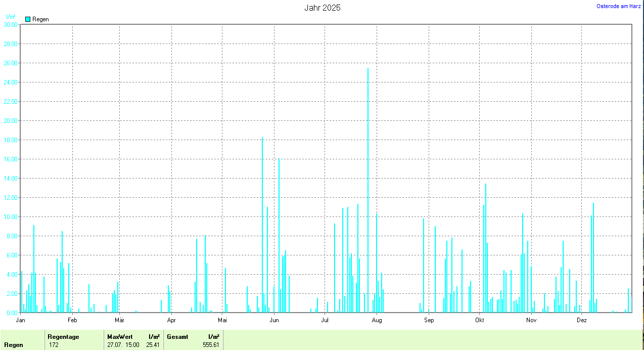Click the l/m² unit label above the y-axis

10,17
